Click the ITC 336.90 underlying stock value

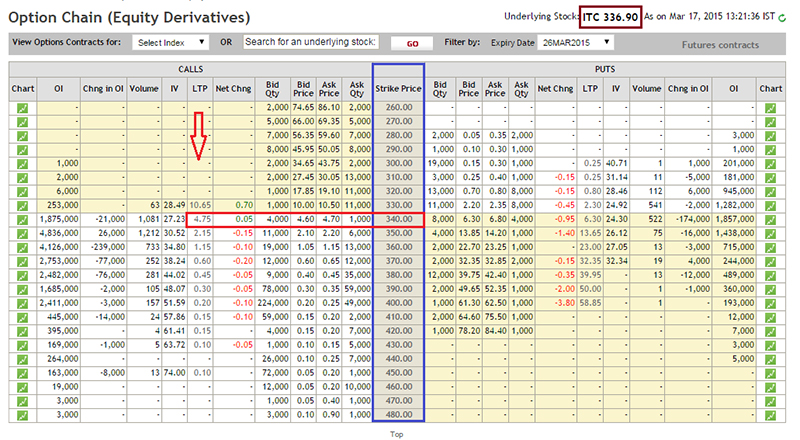(610, 17)
